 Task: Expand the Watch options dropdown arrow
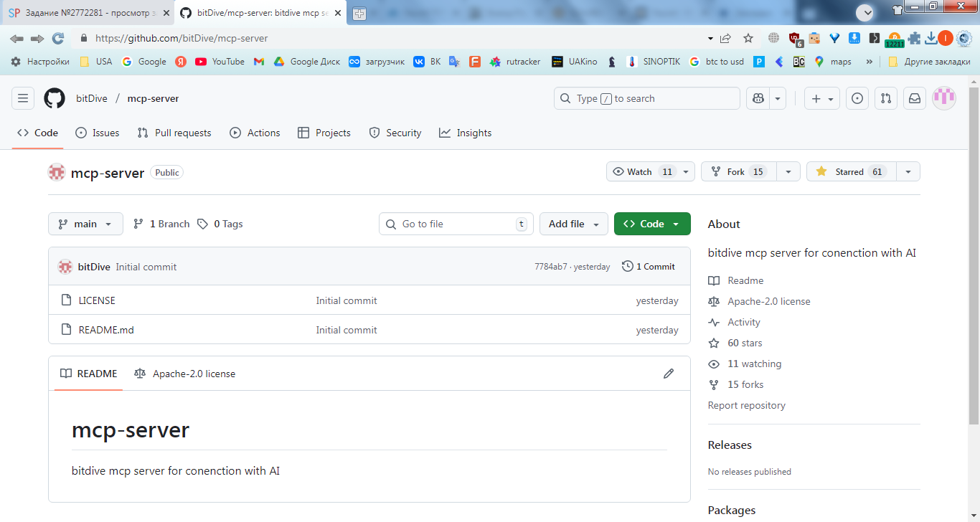tap(687, 171)
